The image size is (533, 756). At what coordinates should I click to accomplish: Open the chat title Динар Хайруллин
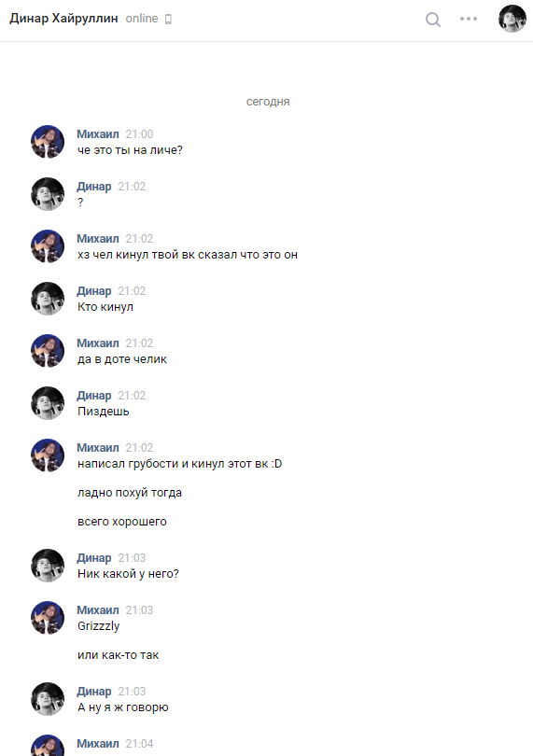point(63,19)
